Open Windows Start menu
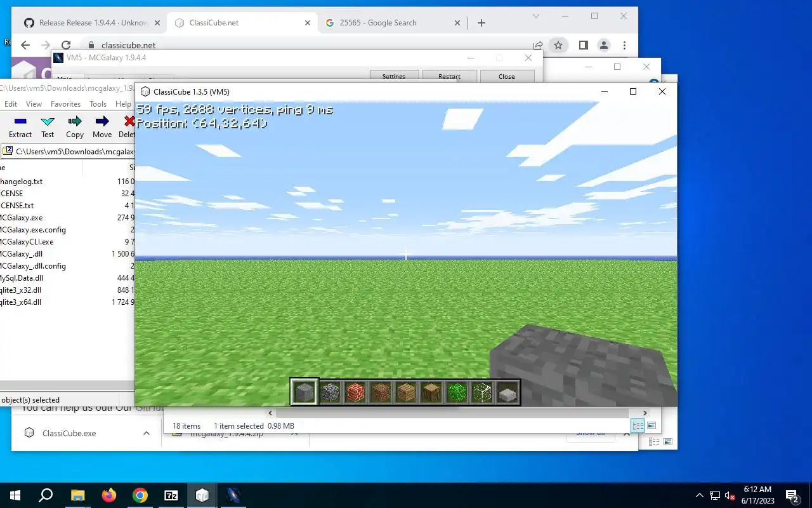 [15, 495]
